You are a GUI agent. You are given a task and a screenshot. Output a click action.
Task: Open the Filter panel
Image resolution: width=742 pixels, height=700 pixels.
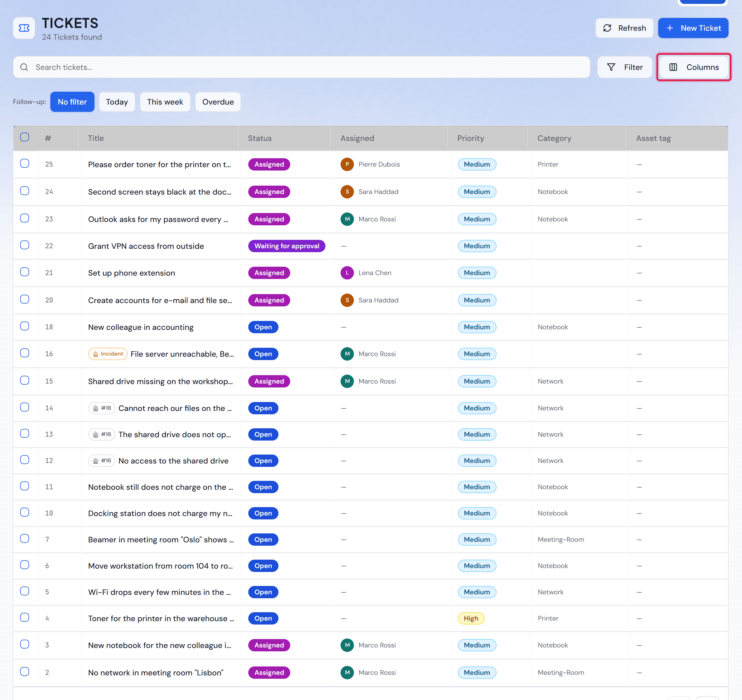coord(624,67)
